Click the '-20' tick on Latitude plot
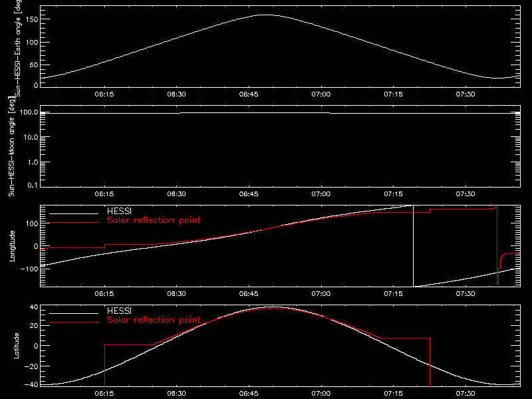This screenshot has height=399, width=532. point(31,366)
